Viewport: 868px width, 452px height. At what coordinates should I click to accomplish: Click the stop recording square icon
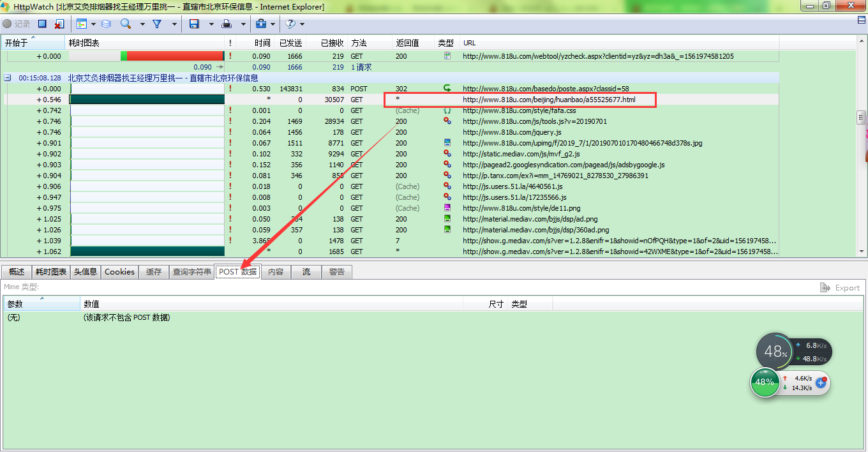click(x=42, y=24)
